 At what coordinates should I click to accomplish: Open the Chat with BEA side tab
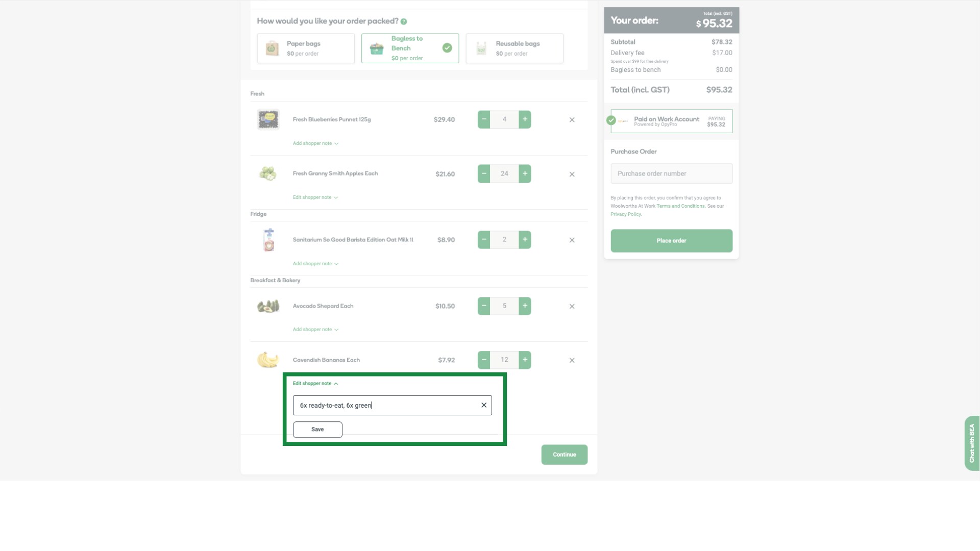coord(971,443)
